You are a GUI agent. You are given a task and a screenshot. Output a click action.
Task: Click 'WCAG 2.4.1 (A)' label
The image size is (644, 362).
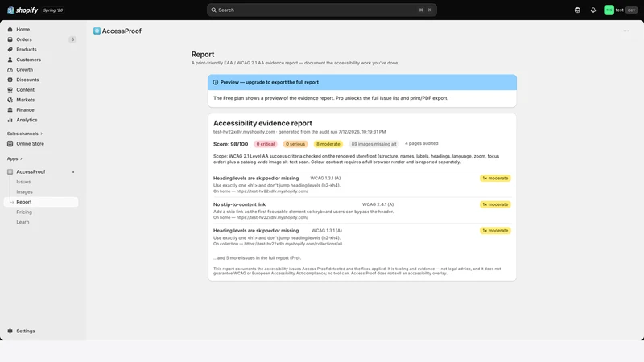point(378,204)
